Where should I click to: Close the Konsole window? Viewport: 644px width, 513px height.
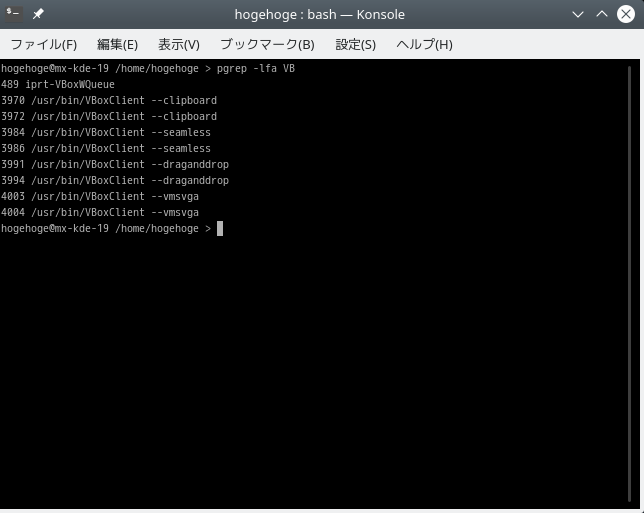click(626, 14)
